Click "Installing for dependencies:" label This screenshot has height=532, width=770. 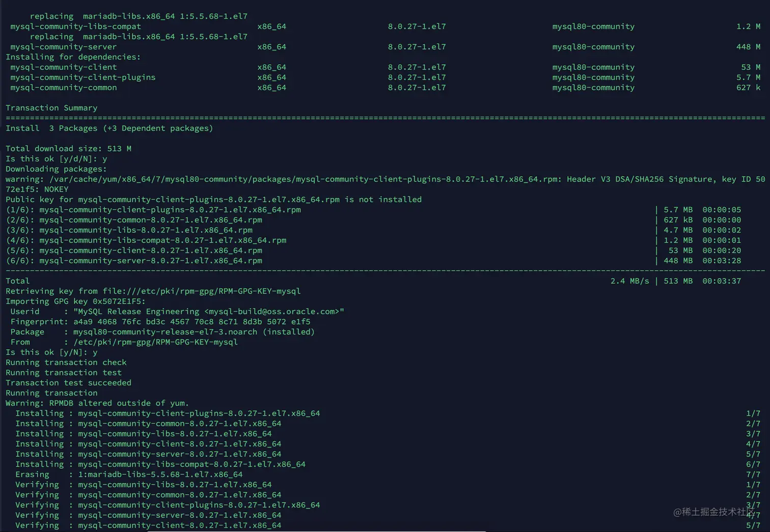(x=73, y=57)
